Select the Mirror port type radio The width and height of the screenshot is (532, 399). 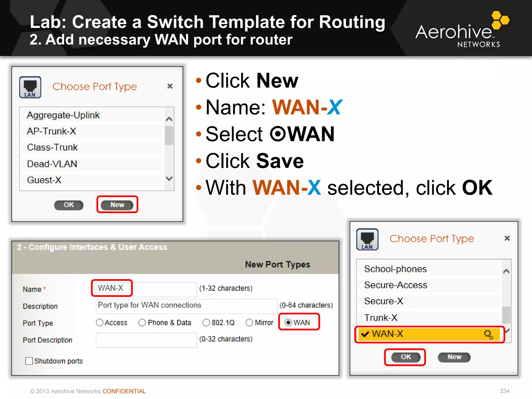[249, 322]
